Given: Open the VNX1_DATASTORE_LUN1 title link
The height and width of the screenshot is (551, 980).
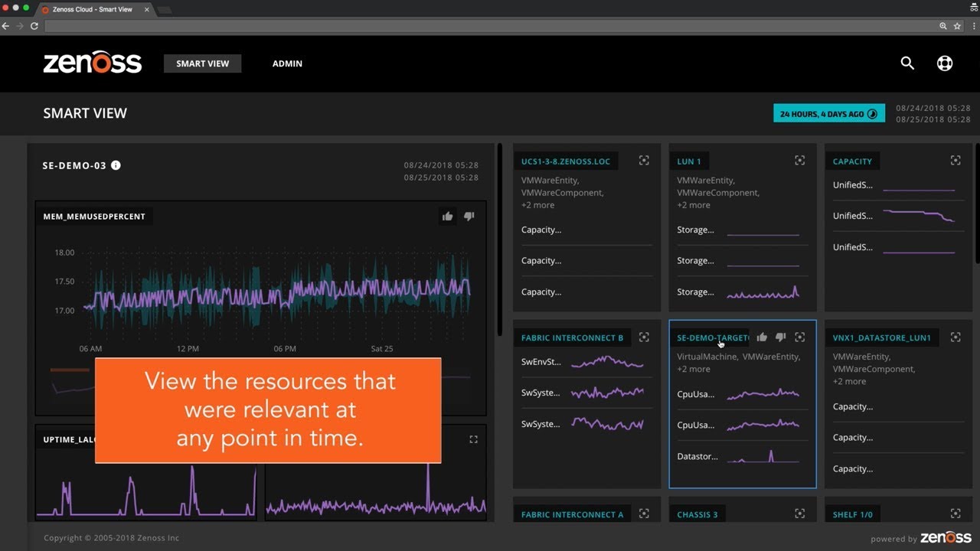Looking at the screenshot, I should point(882,337).
